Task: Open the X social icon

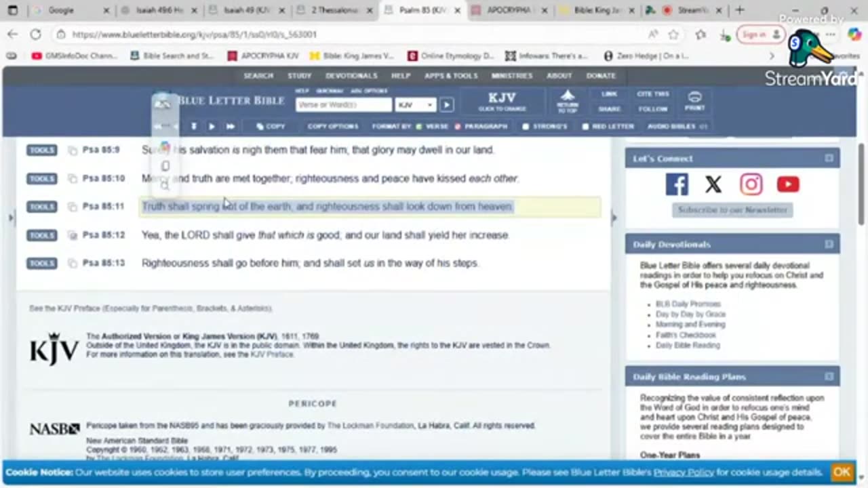Action: pyautogui.click(x=713, y=184)
